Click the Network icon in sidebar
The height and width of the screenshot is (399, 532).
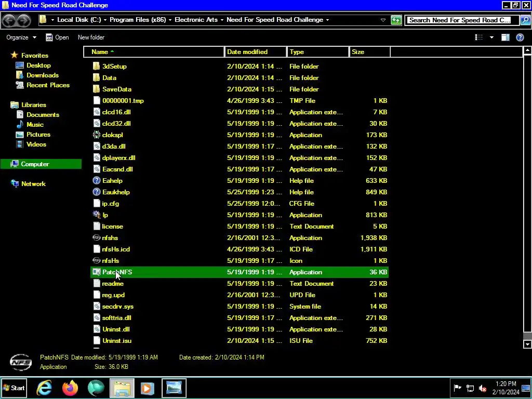tap(15, 183)
